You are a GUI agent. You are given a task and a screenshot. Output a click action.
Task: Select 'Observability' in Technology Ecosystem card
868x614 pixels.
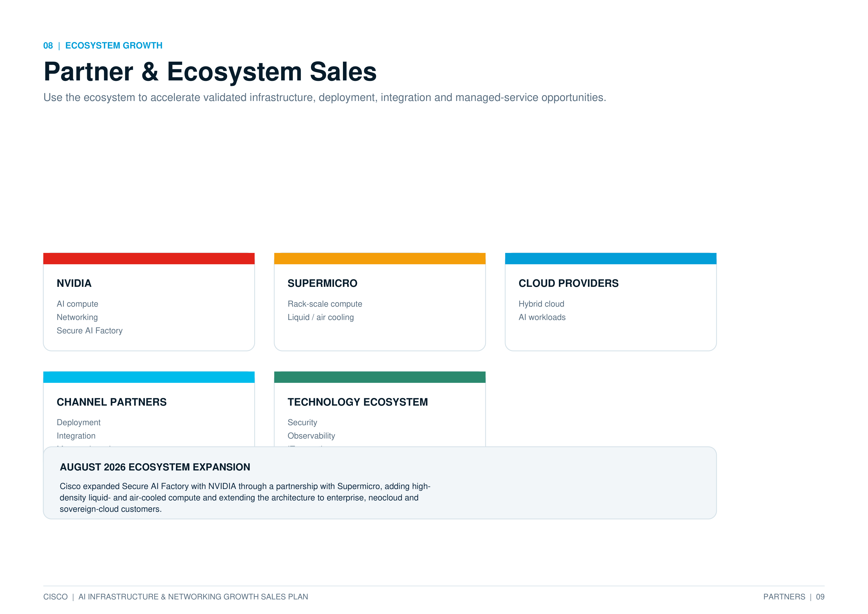[x=312, y=436]
